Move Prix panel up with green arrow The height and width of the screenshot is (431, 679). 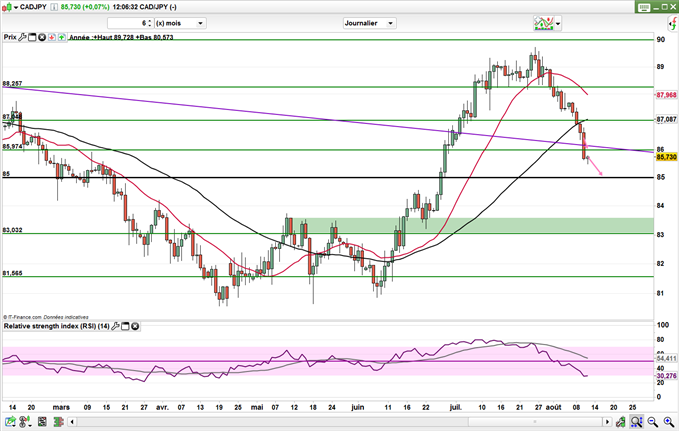[x=61, y=37]
